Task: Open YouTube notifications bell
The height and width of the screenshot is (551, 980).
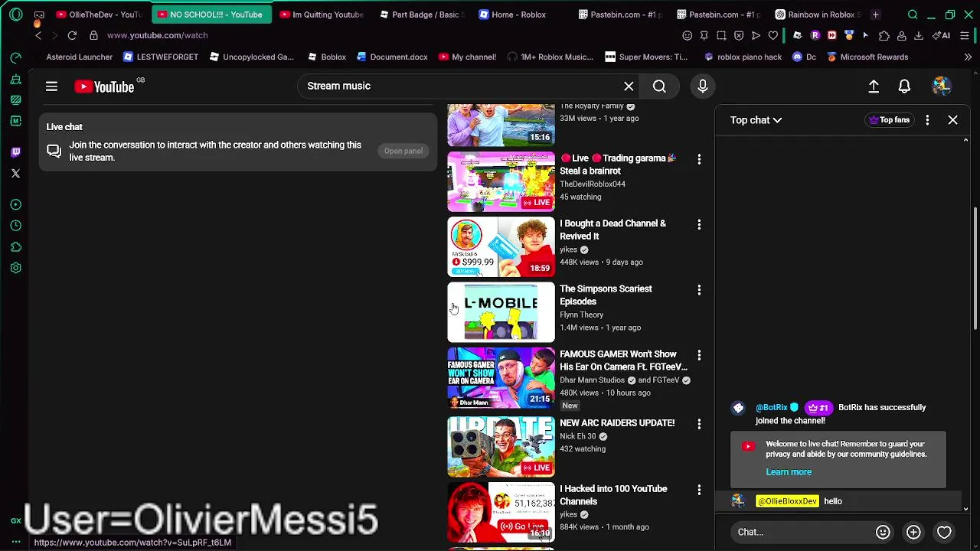Action: tap(904, 86)
